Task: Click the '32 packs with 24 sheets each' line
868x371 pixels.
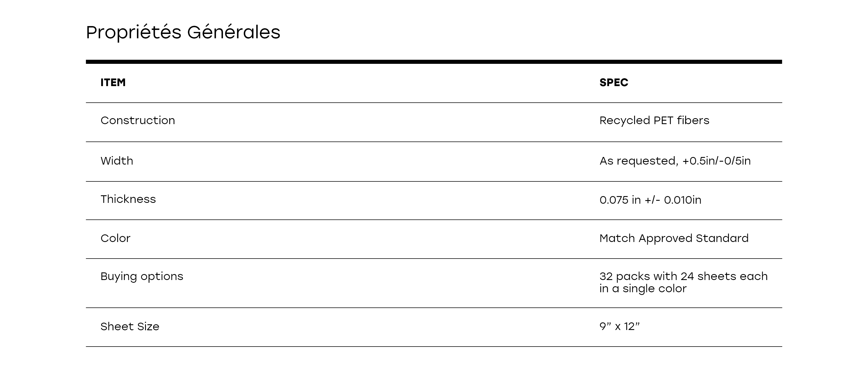Action: [x=683, y=276]
